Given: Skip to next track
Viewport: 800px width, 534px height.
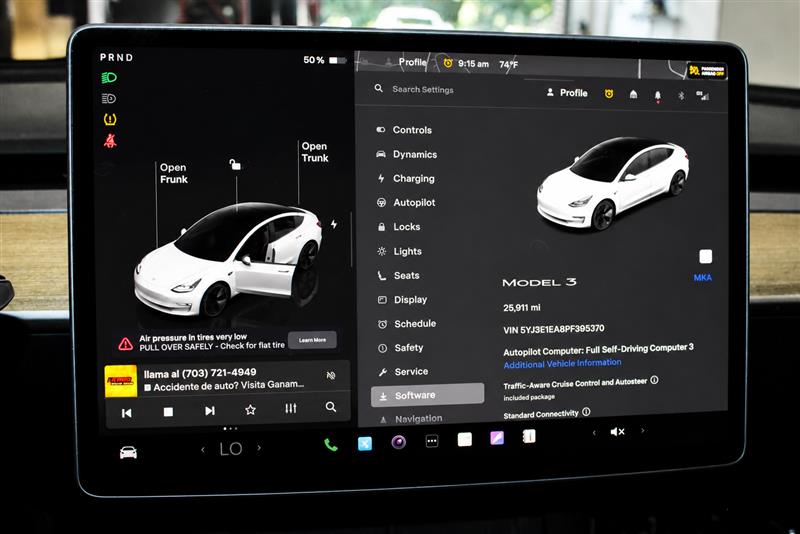Looking at the screenshot, I should point(210,411).
